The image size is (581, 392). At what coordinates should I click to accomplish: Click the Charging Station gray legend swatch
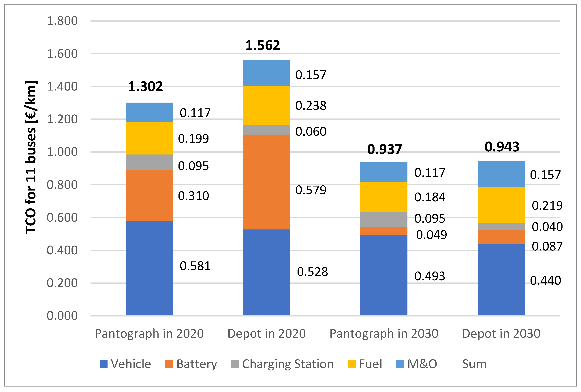(235, 364)
